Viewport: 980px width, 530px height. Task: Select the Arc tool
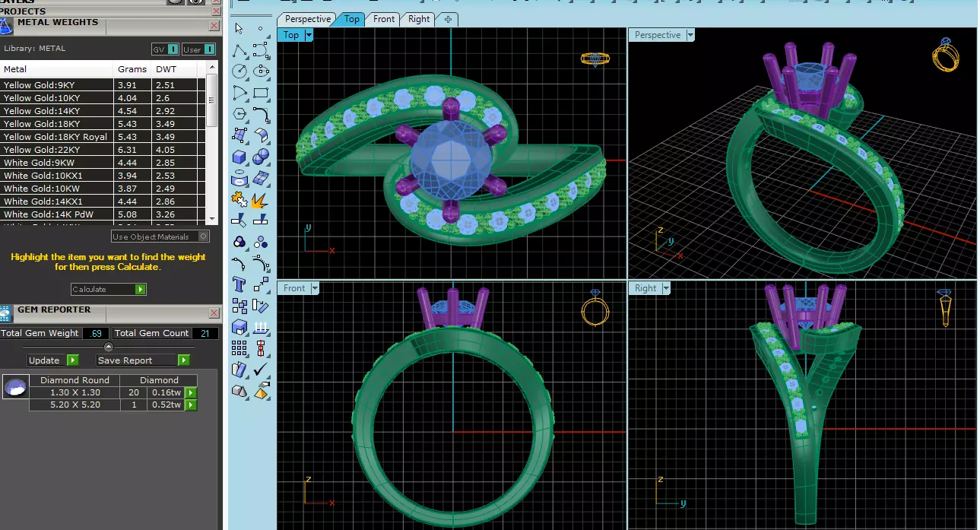239,94
